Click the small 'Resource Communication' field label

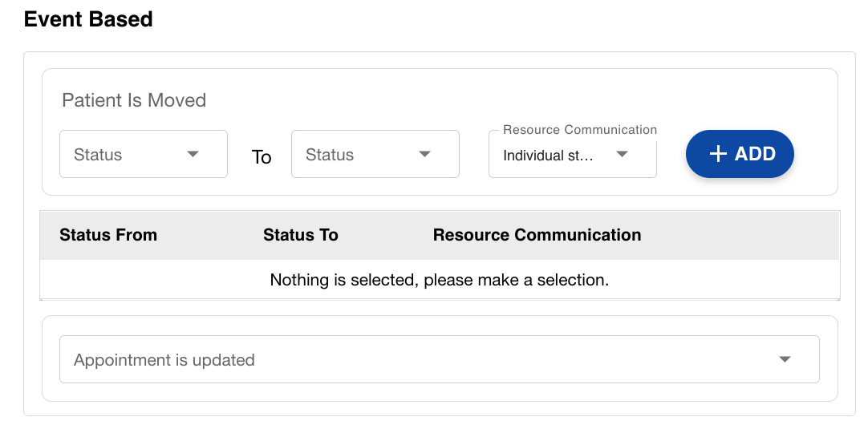(579, 130)
